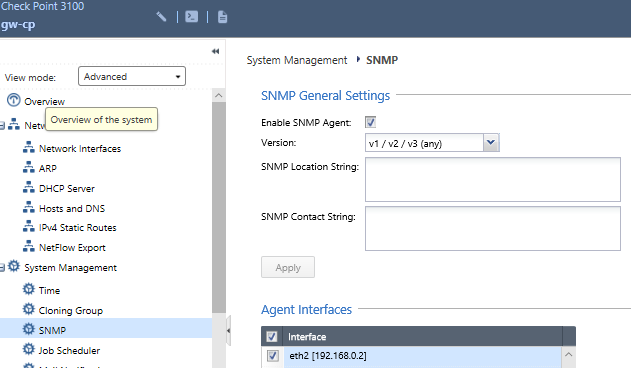This screenshot has height=368, width=631.
Task: Click the side panel splitter collapse handle
Action: pyautogui.click(x=228, y=331)
